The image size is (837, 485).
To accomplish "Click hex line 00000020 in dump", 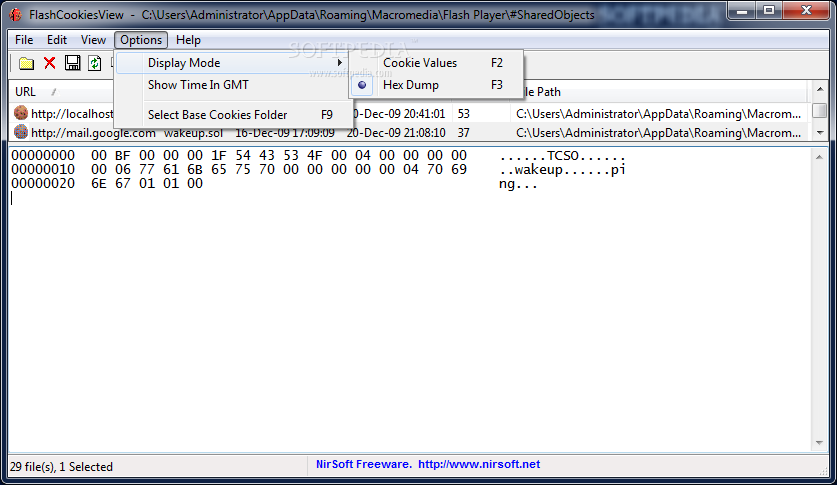I will point(274,184).
